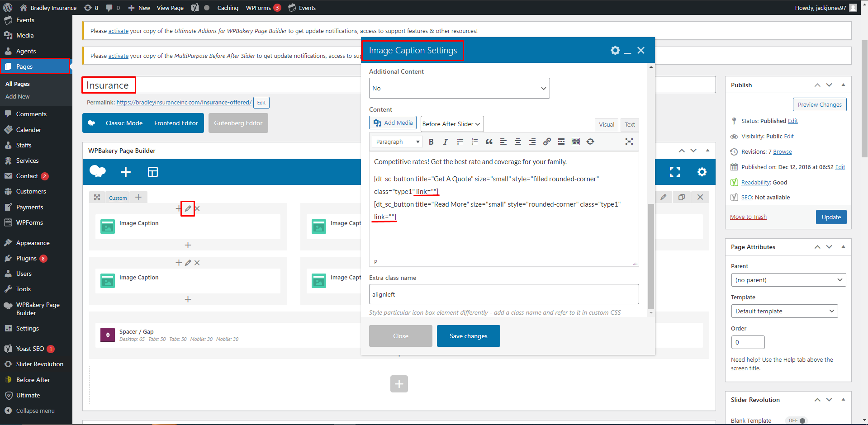Open Parent page dropdown
This screenshot has height=425, width=868.
(788, 280)
